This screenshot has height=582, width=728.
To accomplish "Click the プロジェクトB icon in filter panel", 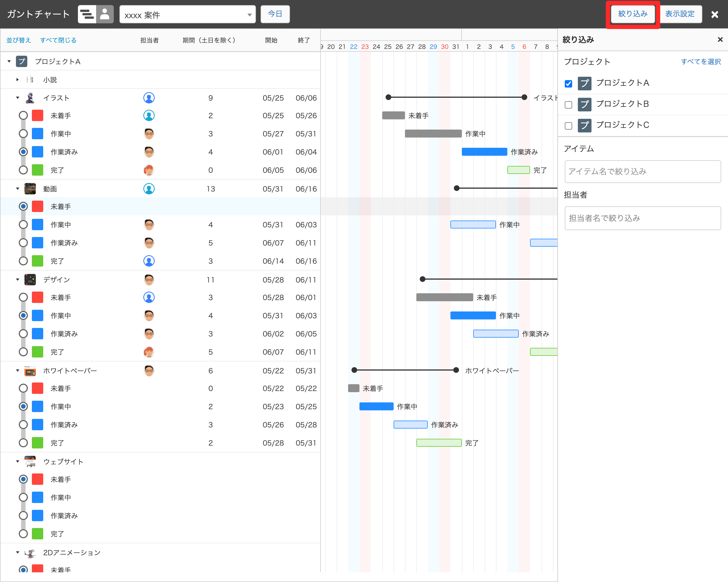I will coord(584,104).
